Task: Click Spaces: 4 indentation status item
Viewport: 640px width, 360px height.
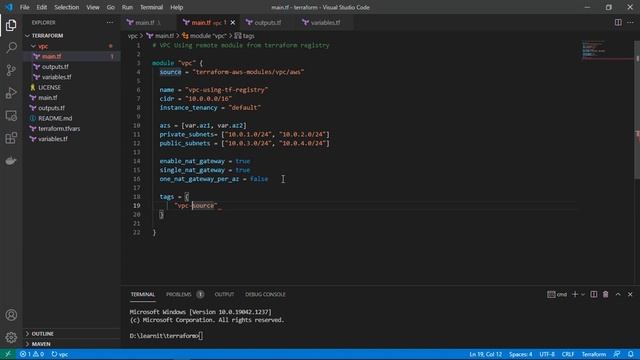Action: 520,354
